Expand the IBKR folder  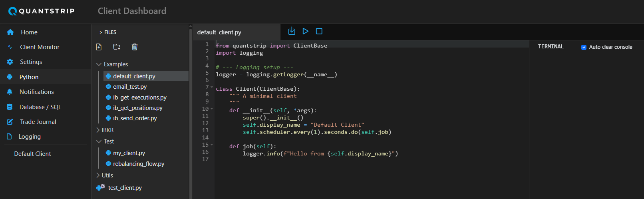tap(98, 130)
